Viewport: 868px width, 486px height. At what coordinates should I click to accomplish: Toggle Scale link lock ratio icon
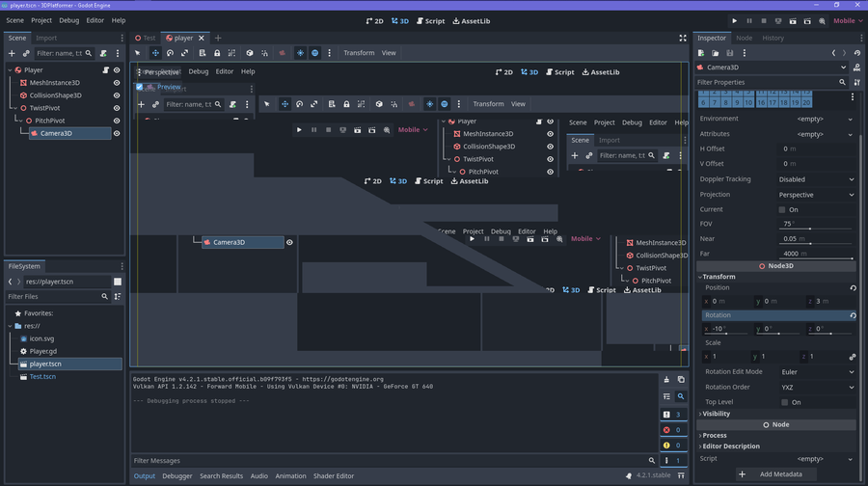pyautogui.click(x=853, y=357)
